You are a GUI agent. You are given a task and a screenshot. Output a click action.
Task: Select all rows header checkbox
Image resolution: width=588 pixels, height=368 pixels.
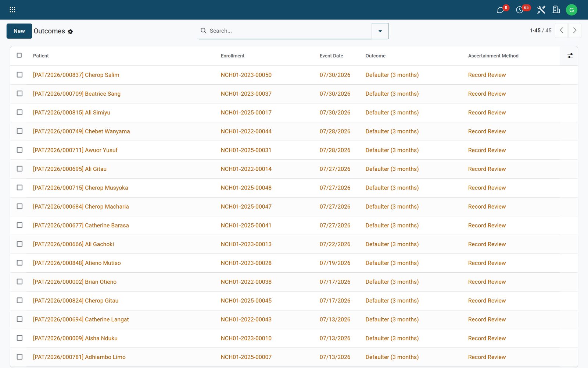coord(19,55)
